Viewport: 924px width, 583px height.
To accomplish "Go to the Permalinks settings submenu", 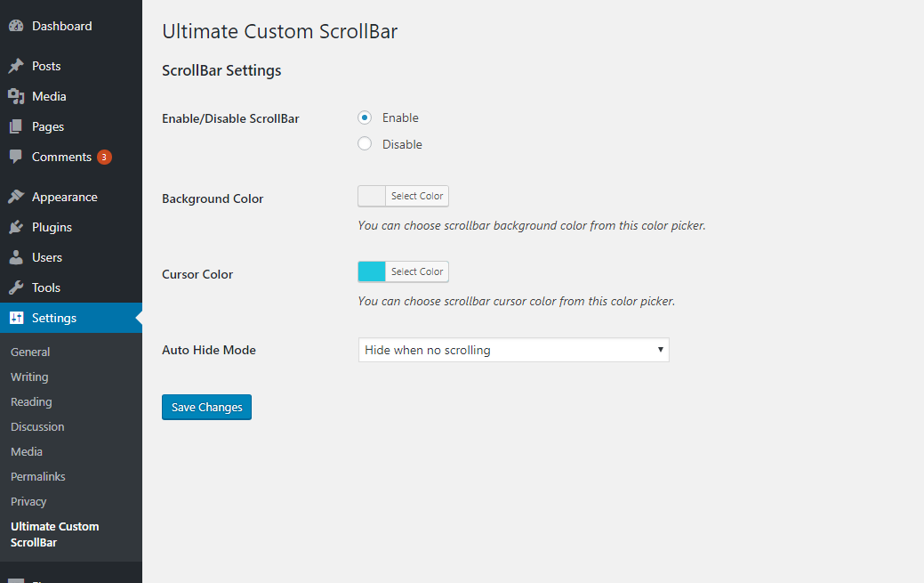I will pyautogui.click(x=37, y=477).
